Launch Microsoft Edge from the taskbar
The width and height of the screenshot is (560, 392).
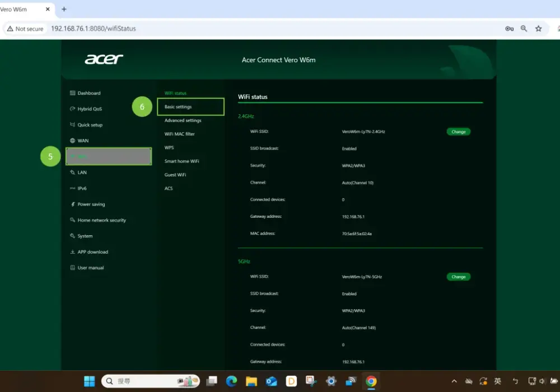(x=231, y=381)
